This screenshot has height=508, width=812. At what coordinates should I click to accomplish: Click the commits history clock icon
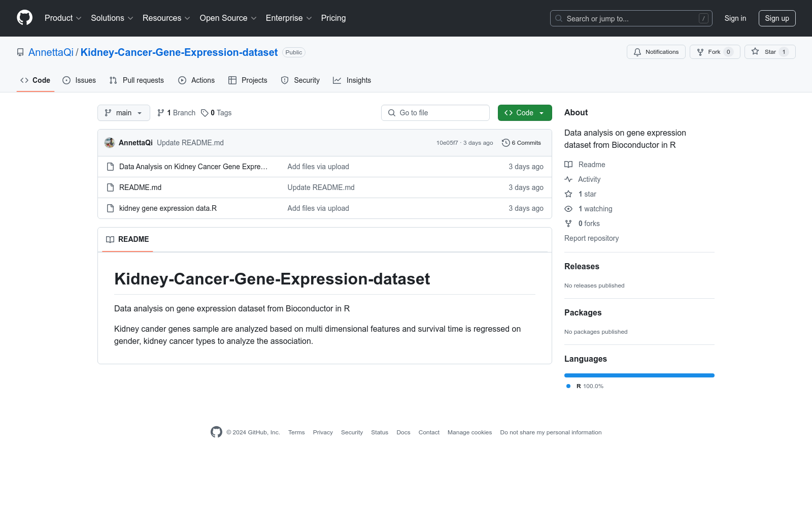505,143
